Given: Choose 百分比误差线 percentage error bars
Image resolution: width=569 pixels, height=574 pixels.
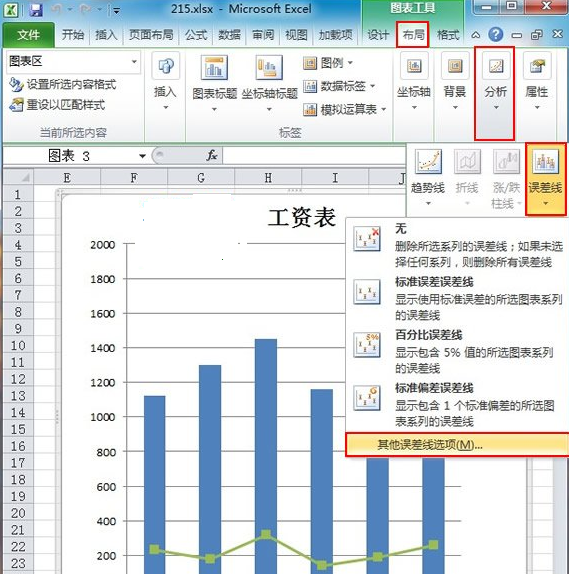Looking at the screenshot, I should [458, 351].
